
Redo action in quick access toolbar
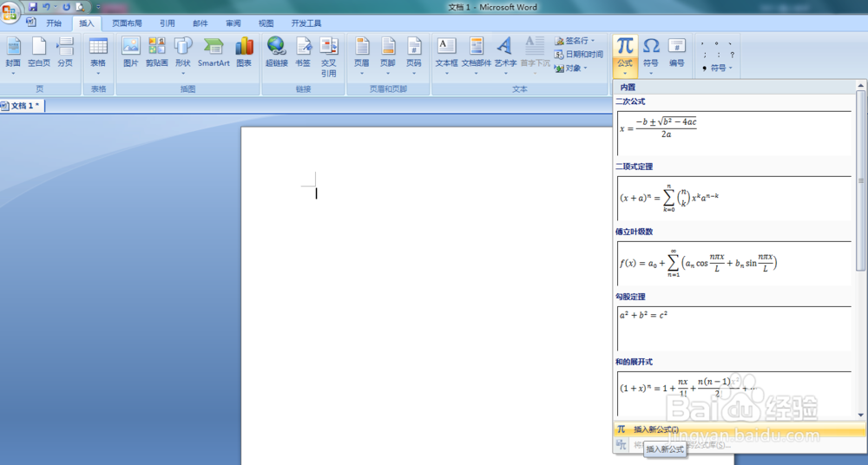[x=67, y=7]
